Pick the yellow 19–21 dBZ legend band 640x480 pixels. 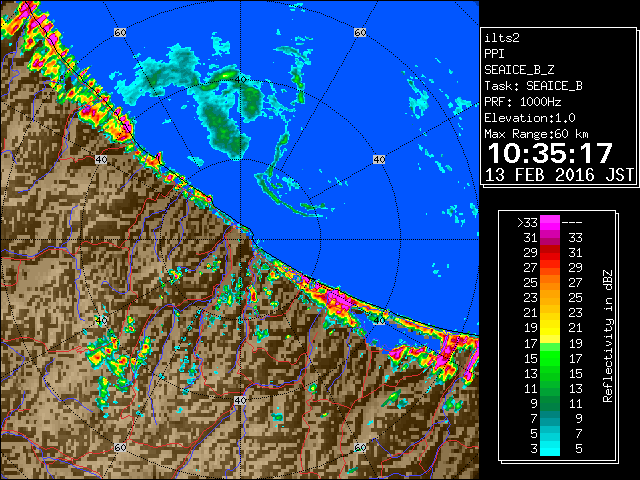click(x=550, y=328)
